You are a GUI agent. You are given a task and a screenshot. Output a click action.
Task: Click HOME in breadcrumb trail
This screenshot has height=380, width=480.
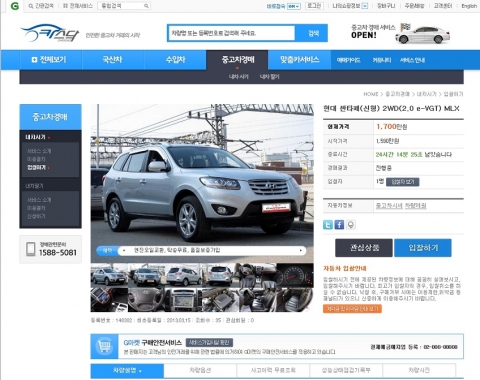371,94
